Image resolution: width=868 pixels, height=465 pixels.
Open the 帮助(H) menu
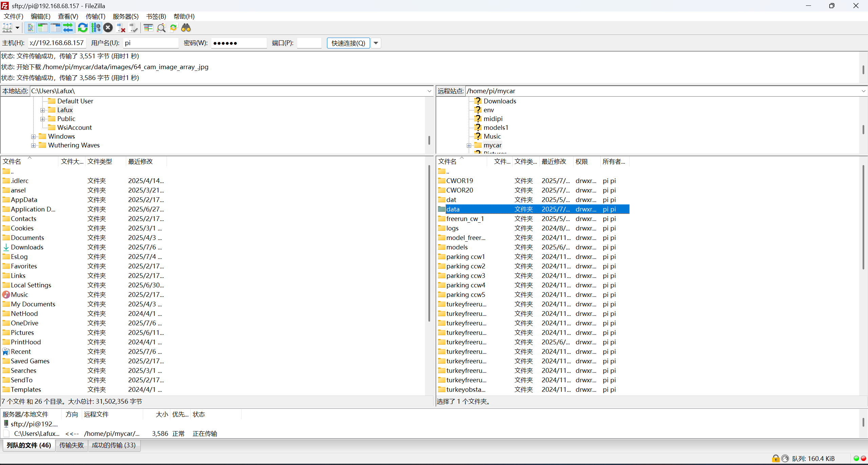(184, 16)
